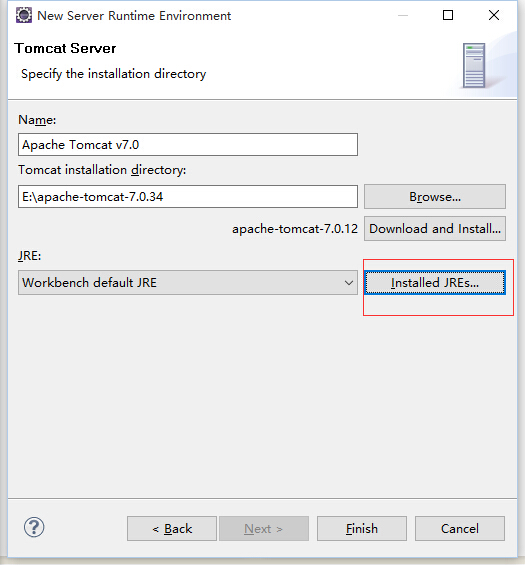The image size is (525, 565).
Task: Click the server tower icon in banner
Action: [x=474, y=66]
